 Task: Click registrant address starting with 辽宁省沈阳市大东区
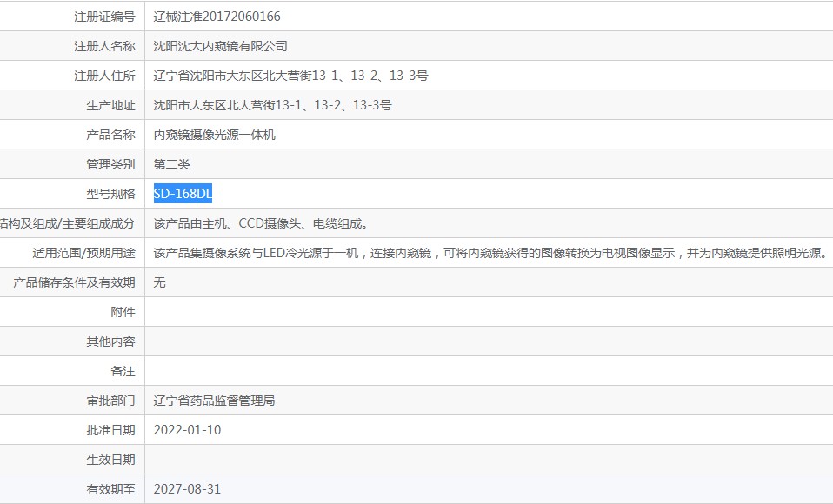(290, 76)
